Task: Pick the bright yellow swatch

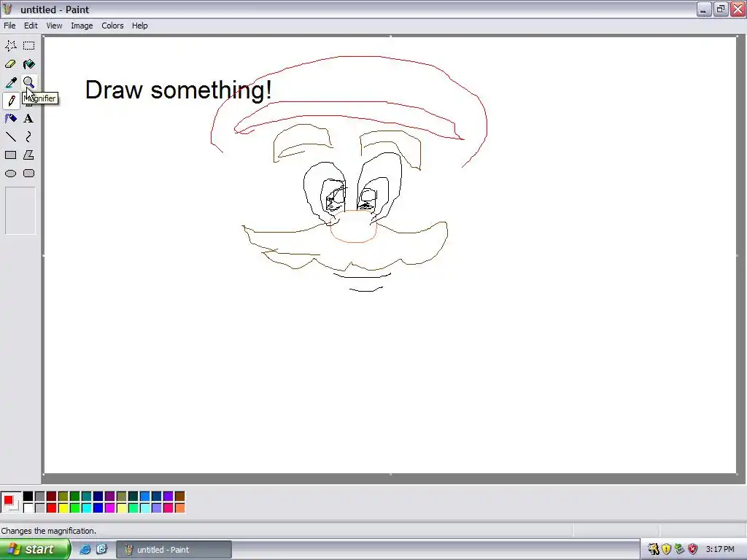Action: click(63, 508)
